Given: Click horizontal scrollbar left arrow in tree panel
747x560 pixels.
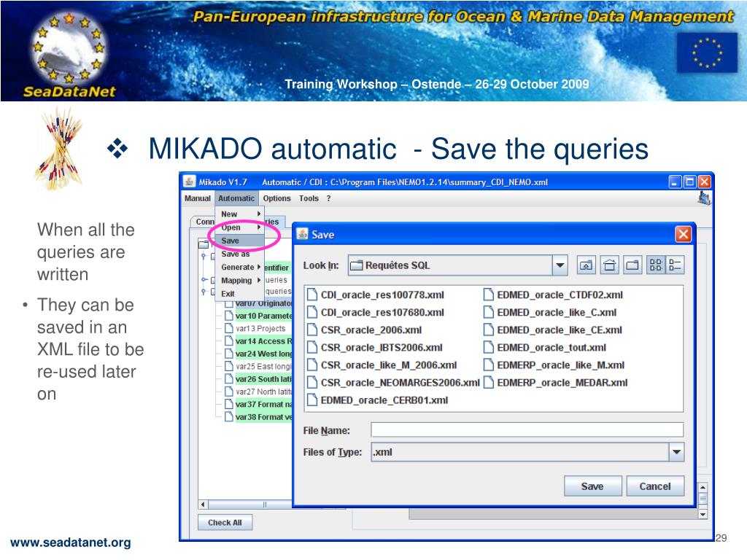Looking at the screenshot, I should (204, 505).
